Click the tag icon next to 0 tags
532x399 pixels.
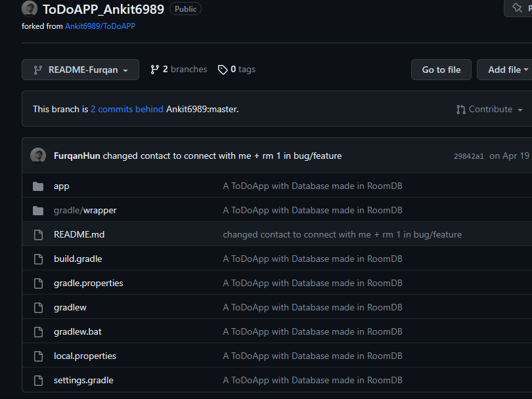[223, 70]
